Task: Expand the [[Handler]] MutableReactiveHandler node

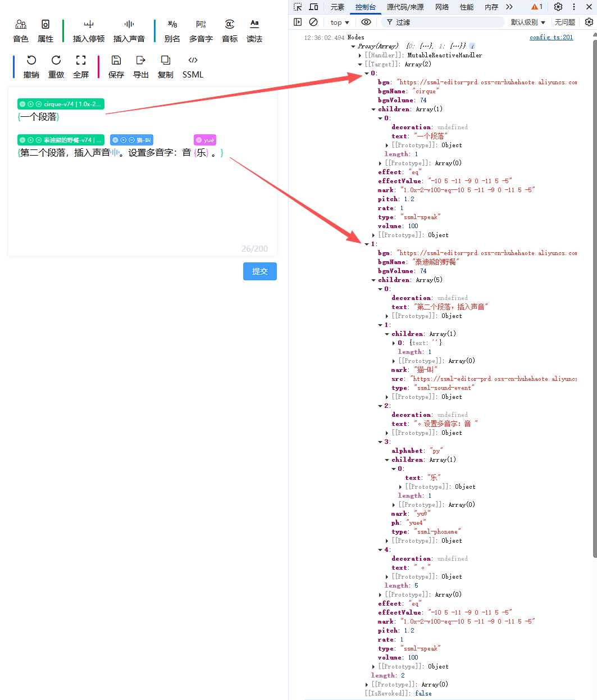Action: tap(361, 56)
